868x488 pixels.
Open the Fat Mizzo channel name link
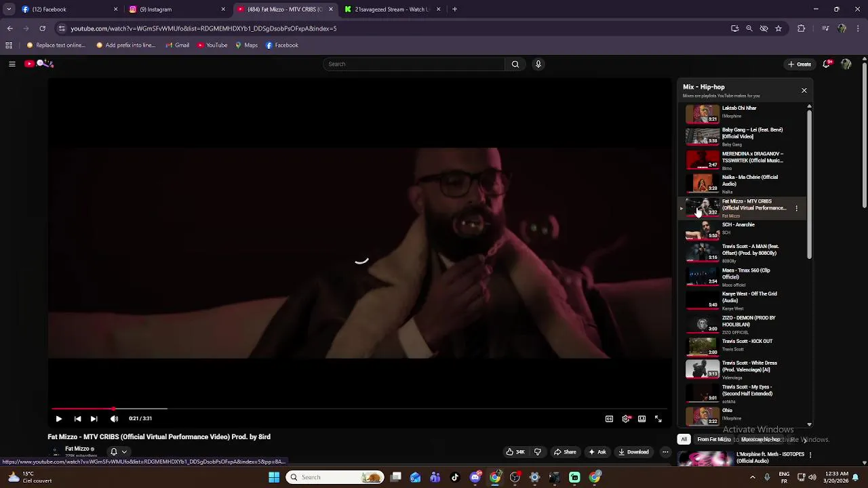77,449
